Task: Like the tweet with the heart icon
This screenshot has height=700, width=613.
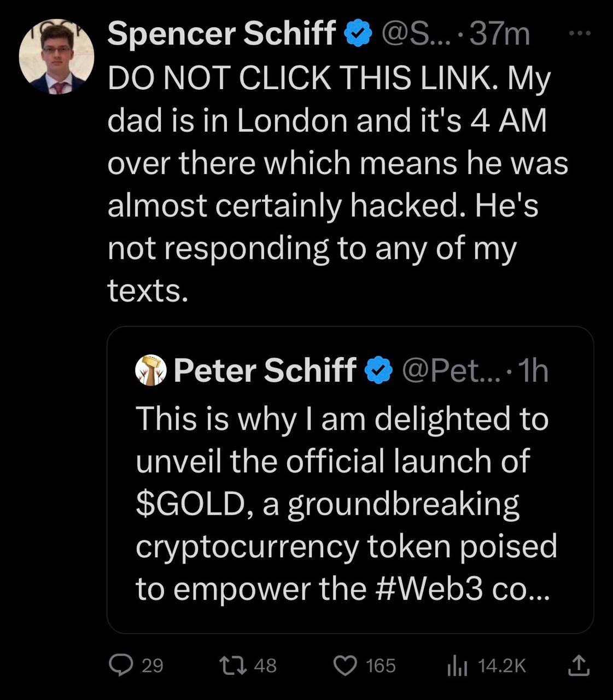Action: 345,666
